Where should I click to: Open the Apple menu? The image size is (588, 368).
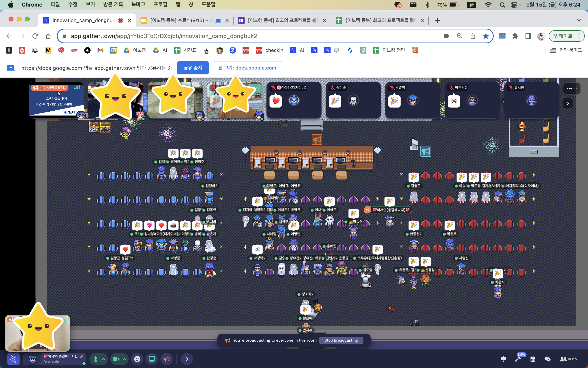tap(11, 4)
